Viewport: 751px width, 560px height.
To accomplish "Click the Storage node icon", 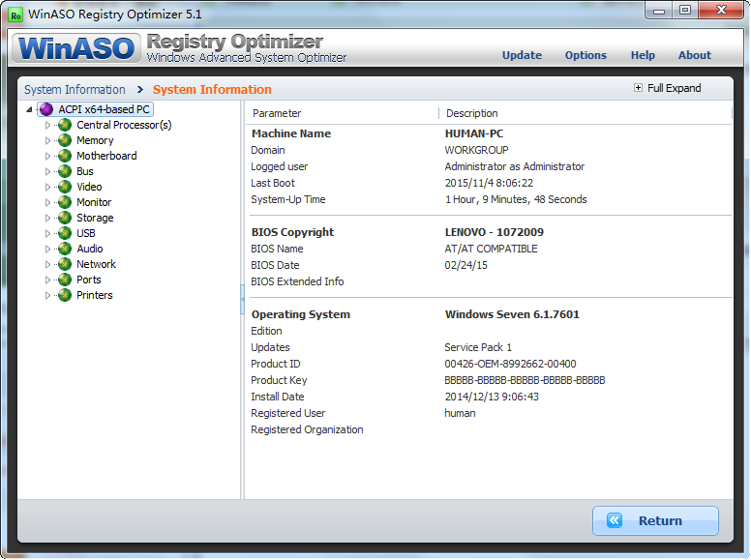I will [x=65, y=218].
